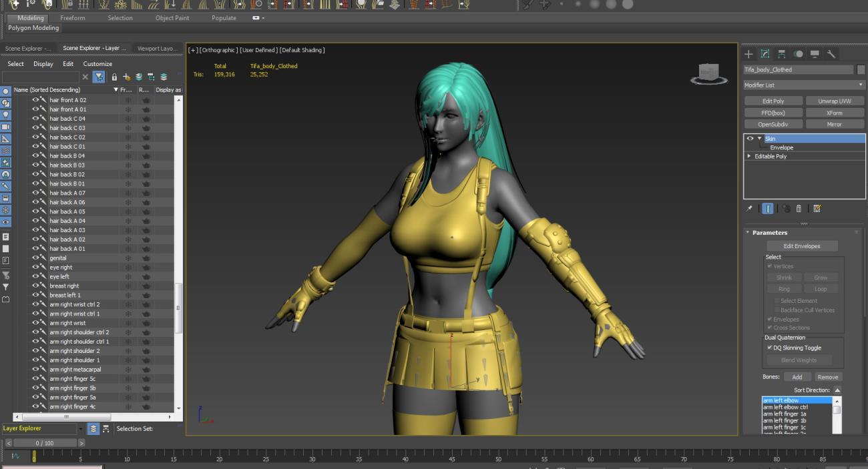Expand the Editable Poly stack entry

[749, 156]
